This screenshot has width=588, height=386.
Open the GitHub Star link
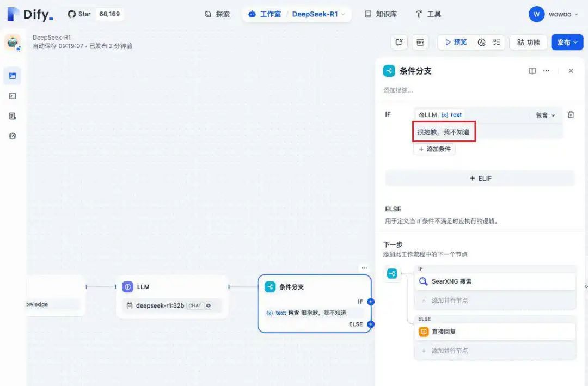click(79, 14)
